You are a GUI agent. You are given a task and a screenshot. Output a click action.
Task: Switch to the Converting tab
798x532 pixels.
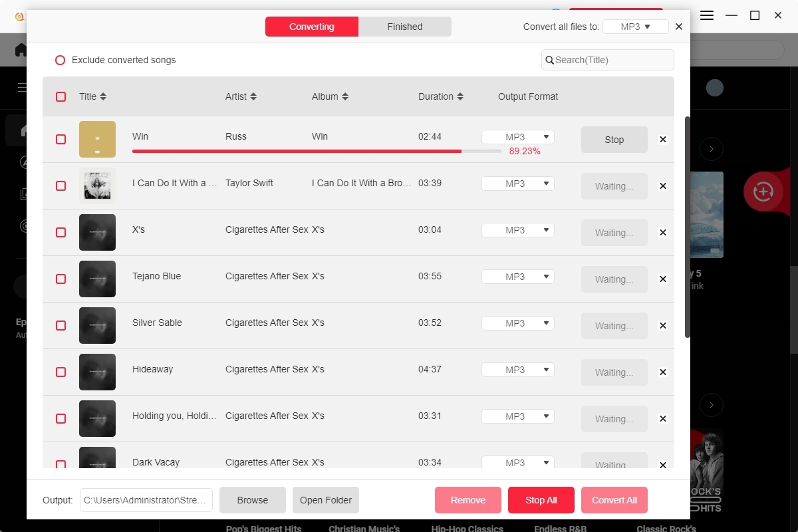312,27
